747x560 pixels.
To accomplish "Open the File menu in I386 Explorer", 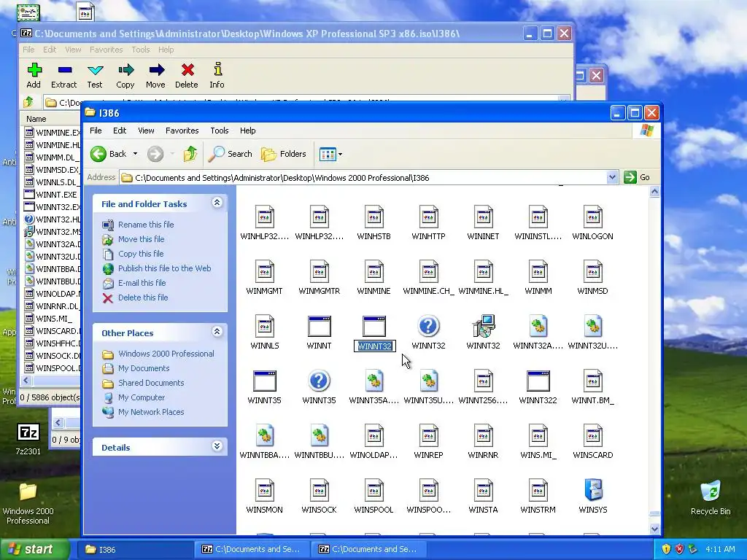I will [x=96, y=131].
